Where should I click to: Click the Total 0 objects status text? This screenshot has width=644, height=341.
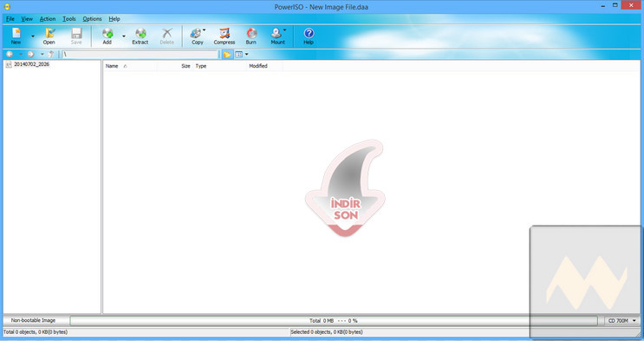36,331
